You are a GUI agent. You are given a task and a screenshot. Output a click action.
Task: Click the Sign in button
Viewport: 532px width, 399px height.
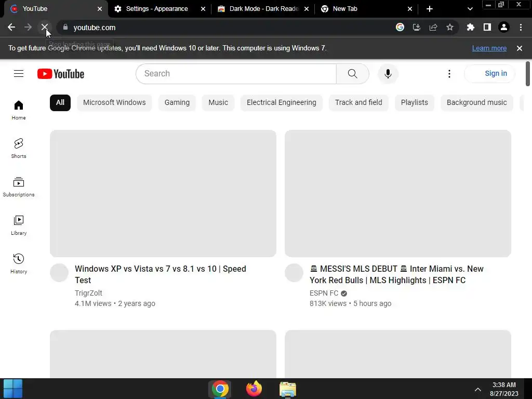[489, 74]
